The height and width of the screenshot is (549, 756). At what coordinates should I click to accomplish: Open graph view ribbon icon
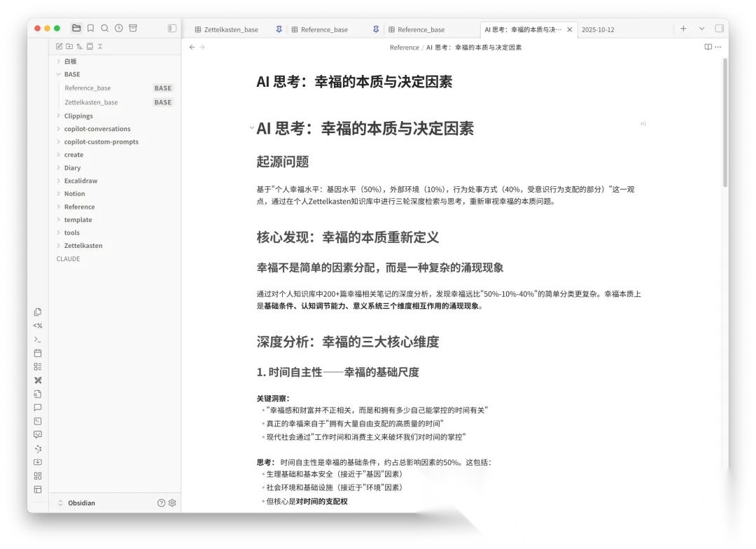coord(38,449)
